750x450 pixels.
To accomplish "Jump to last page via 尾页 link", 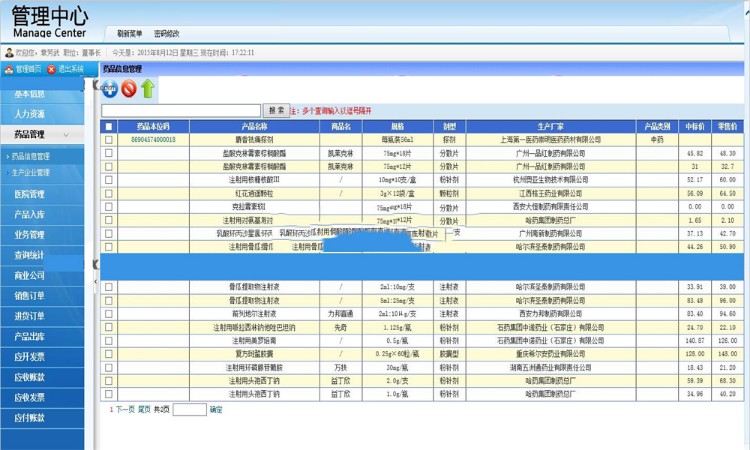I will tap(144, 409).
